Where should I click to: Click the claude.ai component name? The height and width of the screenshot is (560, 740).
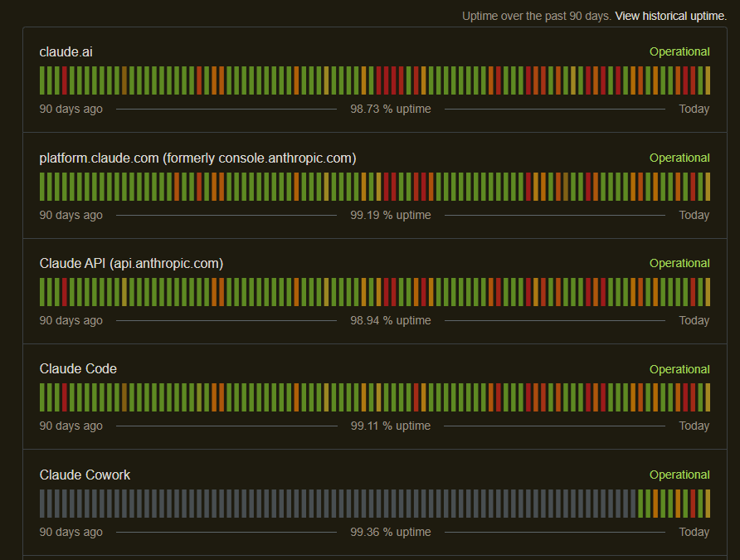click(x=66, y=52)
